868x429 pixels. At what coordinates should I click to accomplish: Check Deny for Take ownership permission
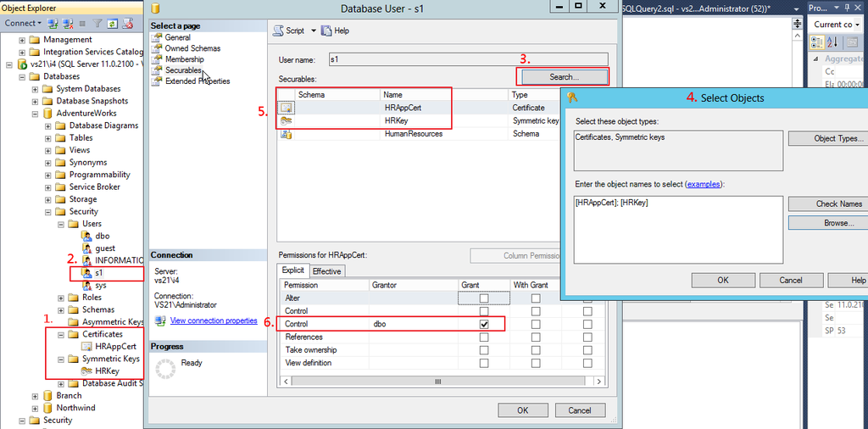[587, 350]
